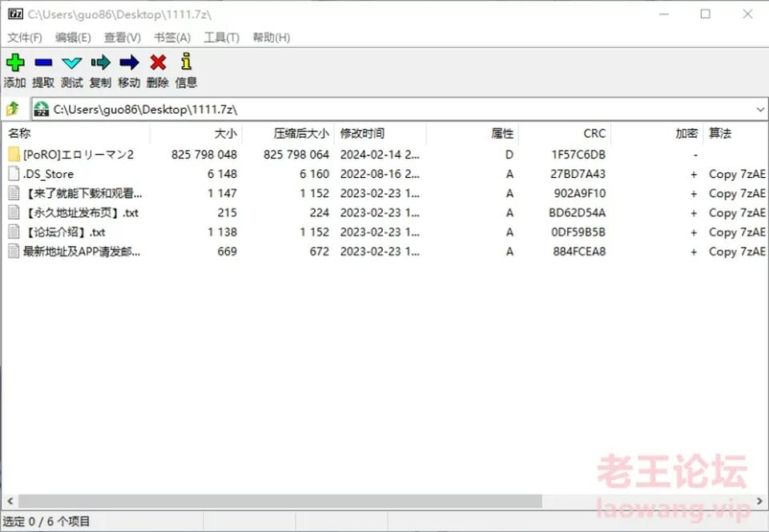This screenshot has height=532, width=769.
Task: Select the folder name [PoRO]エロリーマン2
Action: pyautogui.click(x=79, y=155)
